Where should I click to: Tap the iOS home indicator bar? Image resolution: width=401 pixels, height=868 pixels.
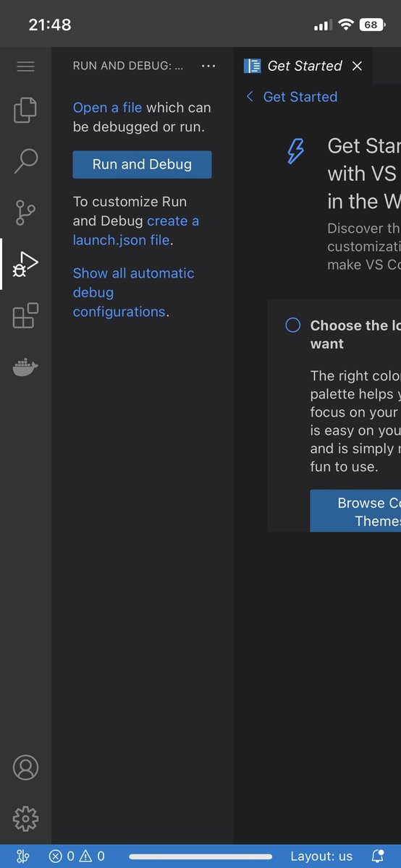pos(200,857)
